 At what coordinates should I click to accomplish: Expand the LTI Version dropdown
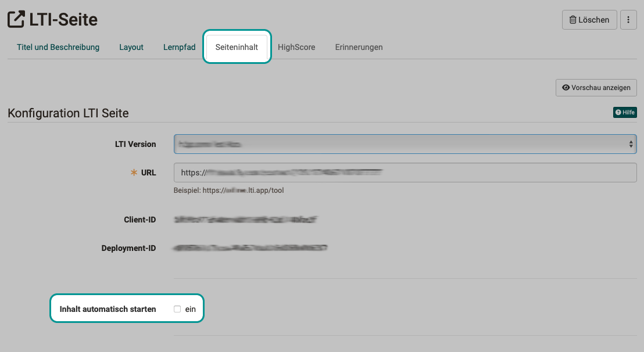point(405,144)
